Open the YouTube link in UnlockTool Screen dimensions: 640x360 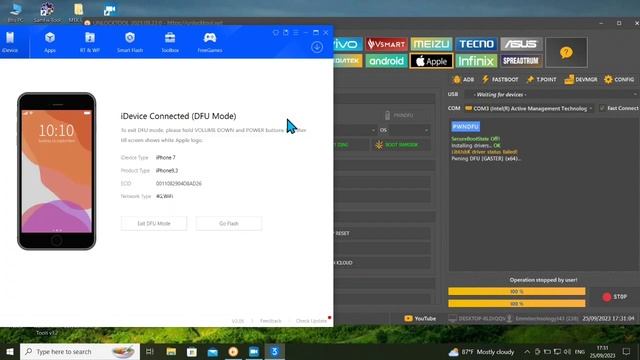pyautogui.click(x=420, y=318)
